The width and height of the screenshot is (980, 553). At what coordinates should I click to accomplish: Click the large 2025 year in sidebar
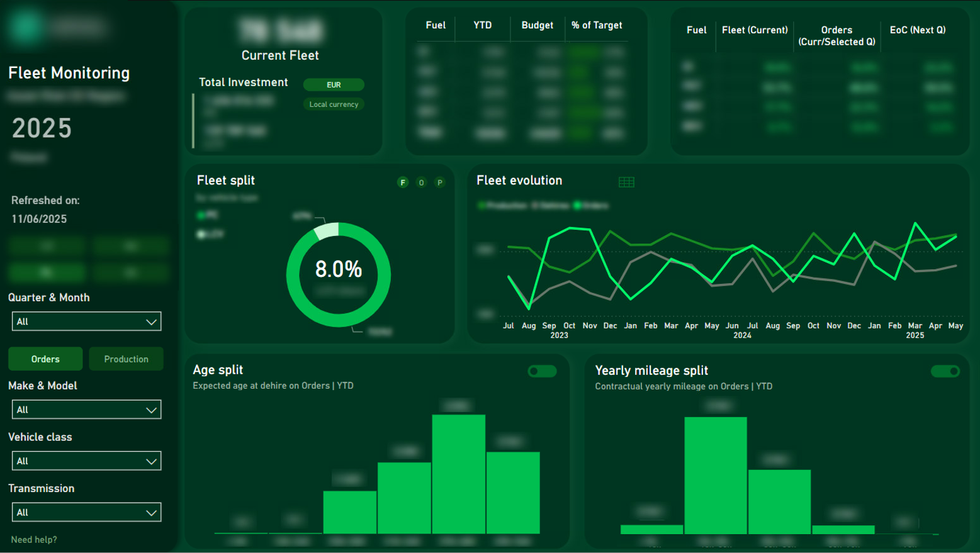click(x=42, y=128)
